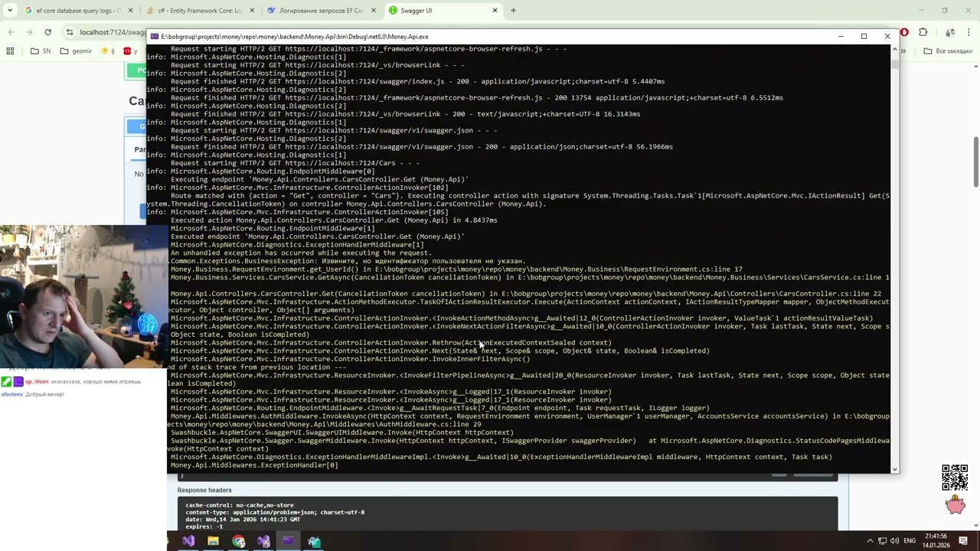
Task: Open the Chrome apps grid shortcut
Action: click(x=10, y=51)
